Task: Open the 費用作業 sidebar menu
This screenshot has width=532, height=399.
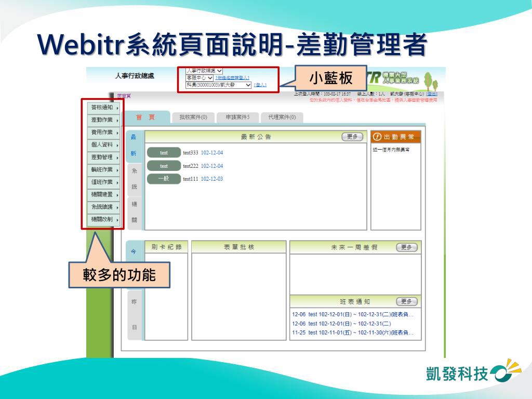Action: click(103, 132)
